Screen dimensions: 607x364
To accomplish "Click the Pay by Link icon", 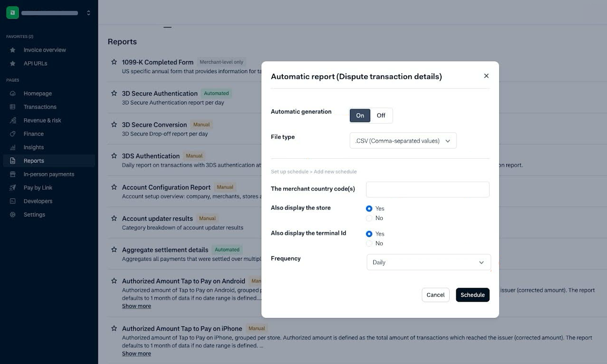I will click(x=13, y=188).
